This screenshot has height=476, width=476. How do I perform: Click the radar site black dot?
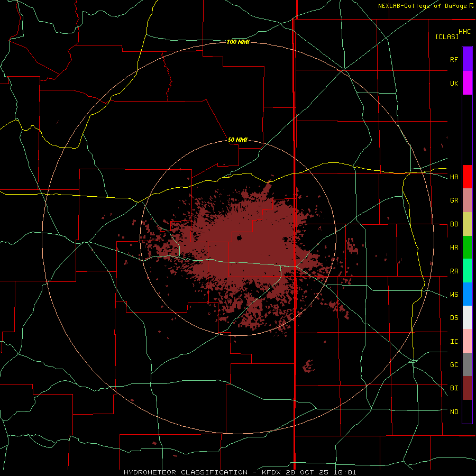point(239,237)
